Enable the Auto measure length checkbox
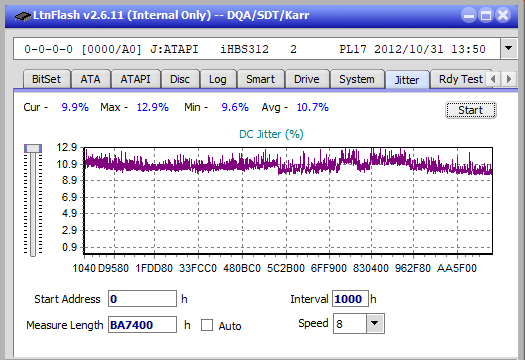The height and width of the screenshot is (360, 525). pos(207,325)
